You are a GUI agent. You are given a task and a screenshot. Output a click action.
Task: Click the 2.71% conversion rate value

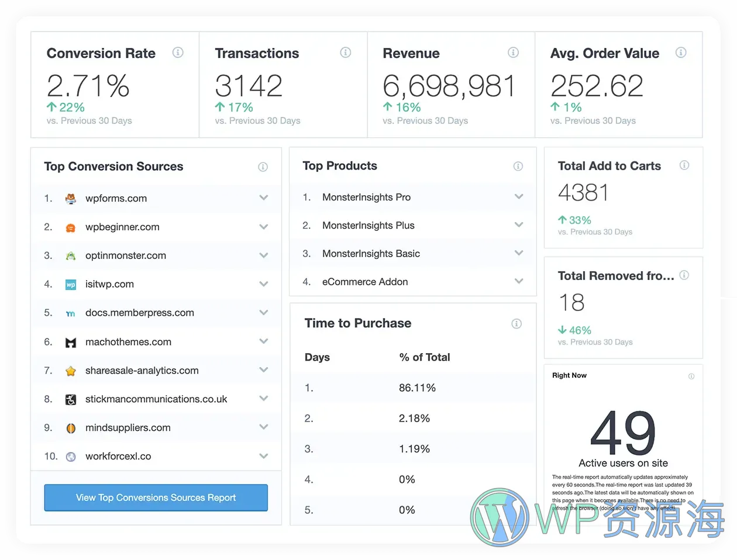click(x=88, y=86)
